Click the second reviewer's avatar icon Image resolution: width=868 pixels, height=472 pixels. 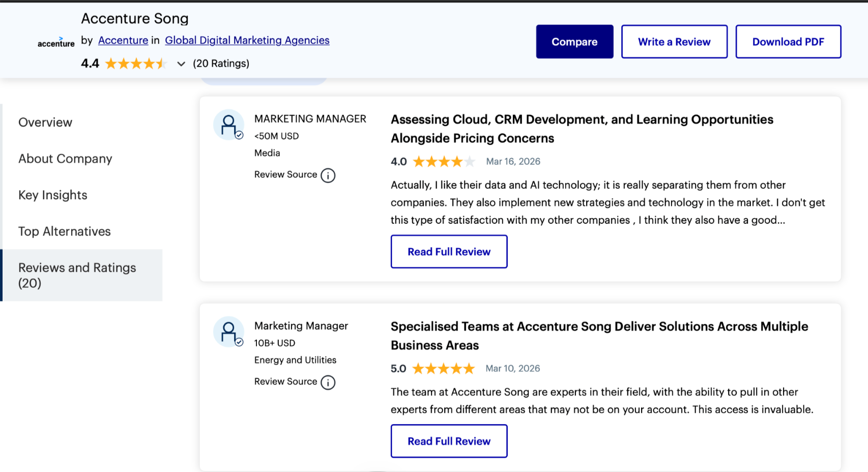point(228,332)
